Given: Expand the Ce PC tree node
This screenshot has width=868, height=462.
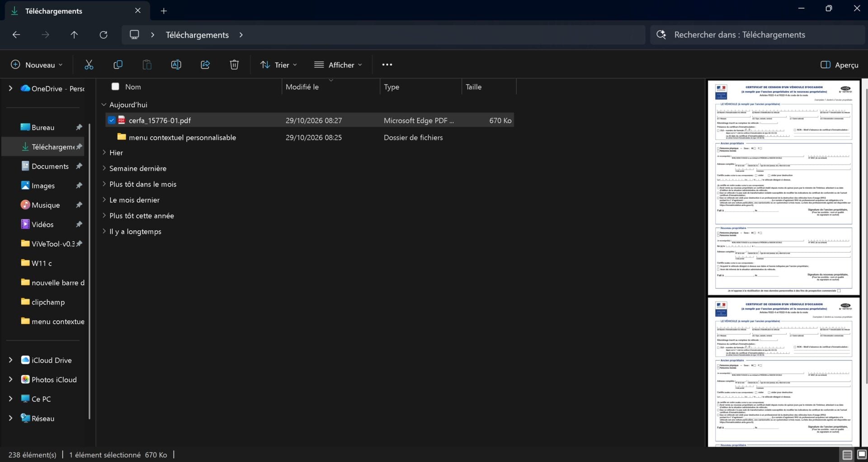Looking at the screenshot, I should point(10,399).
